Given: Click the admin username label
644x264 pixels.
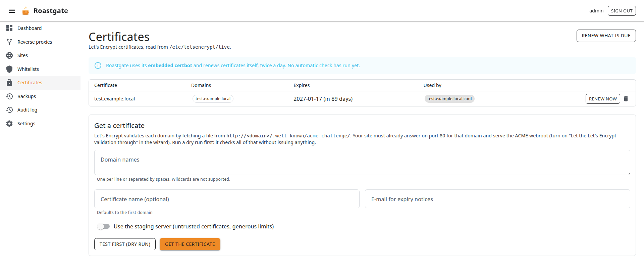Looking at the screenshot, I should [x=596, y=11].
